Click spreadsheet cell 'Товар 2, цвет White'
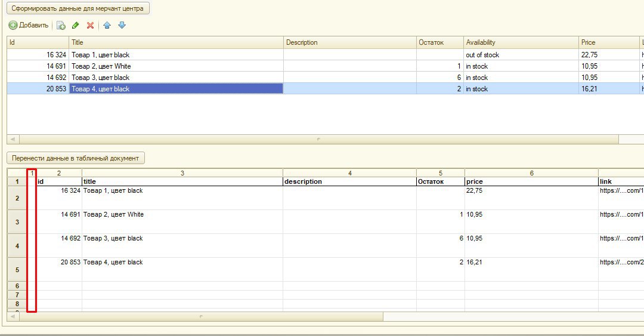Viewport: 644px width, 336px height. (182, 222)
